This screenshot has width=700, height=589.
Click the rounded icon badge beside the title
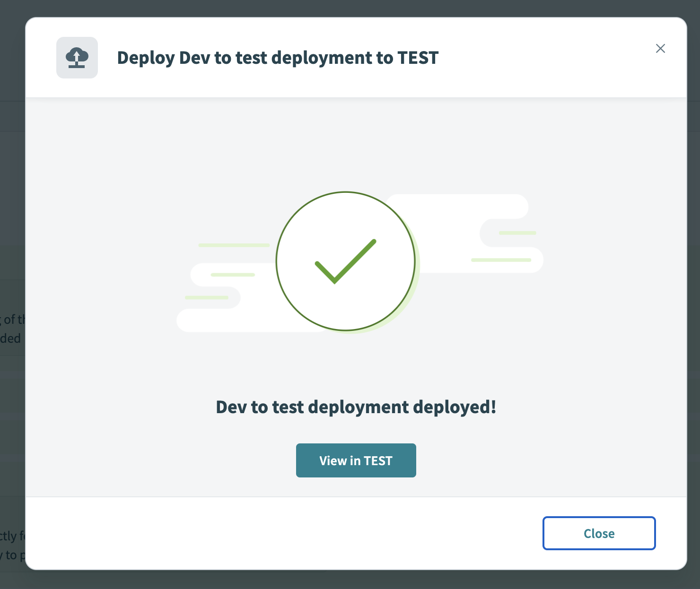(x=77, y=57)
